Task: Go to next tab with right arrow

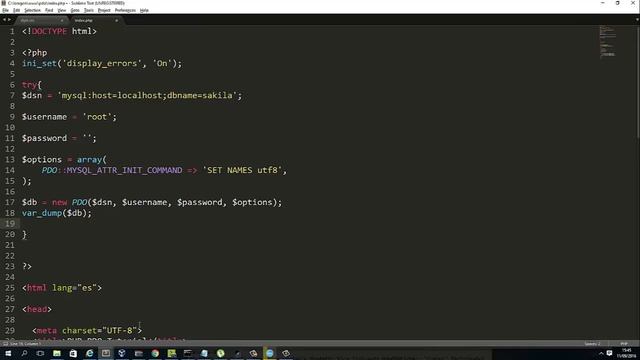Action: click(9, 20)
